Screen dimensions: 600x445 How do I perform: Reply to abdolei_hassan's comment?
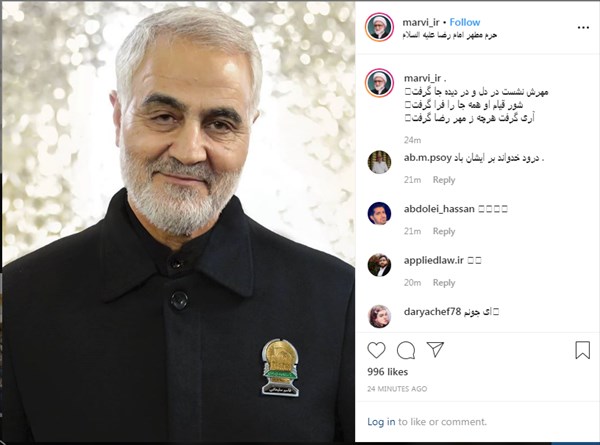[444, 231]
